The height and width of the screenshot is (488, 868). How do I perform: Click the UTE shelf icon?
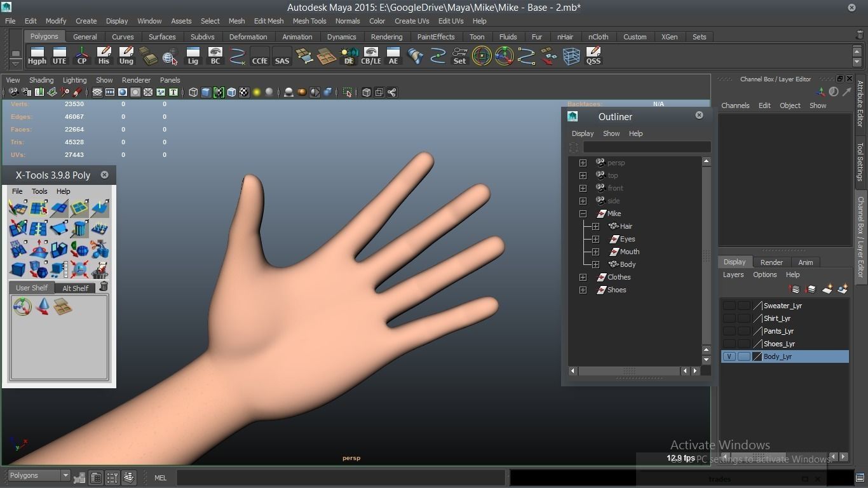(59, 56)
